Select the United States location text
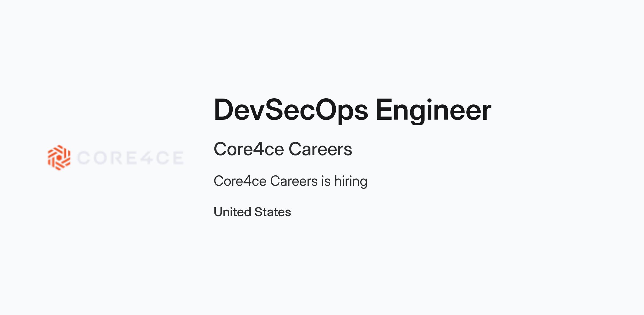This screenshot has width=644, height=315. click(x=253, y=212)
